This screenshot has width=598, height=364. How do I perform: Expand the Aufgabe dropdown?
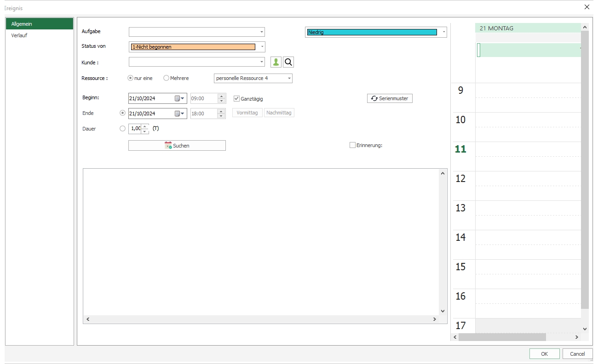tap(262, 32)
